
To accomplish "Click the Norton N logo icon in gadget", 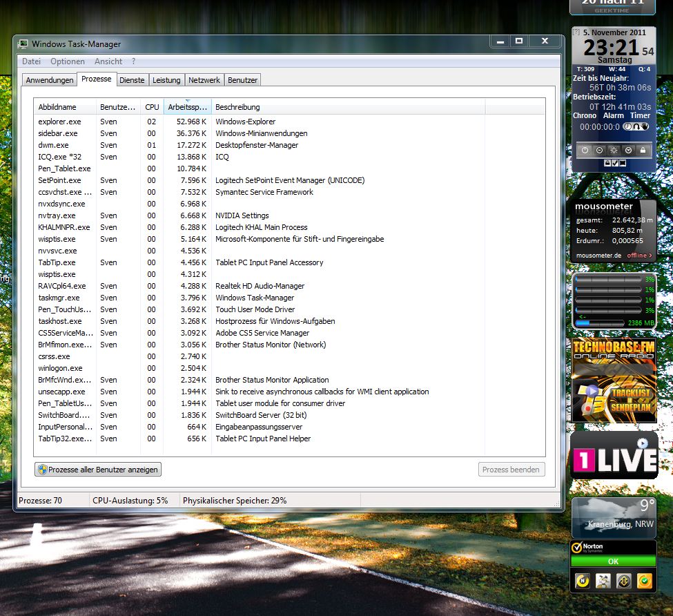I will pos(583,581).
